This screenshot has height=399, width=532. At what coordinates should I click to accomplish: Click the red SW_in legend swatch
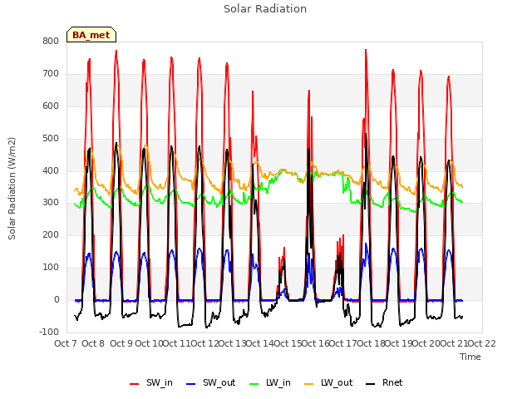click(135, 384)
